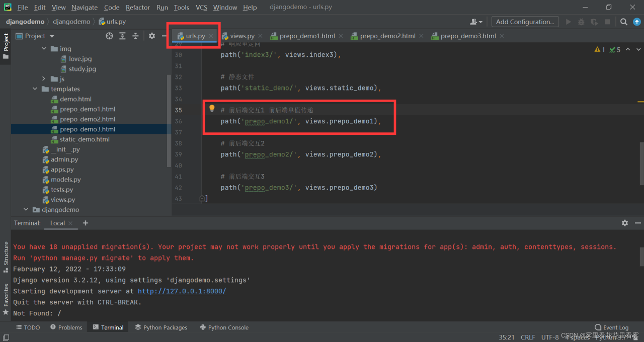
Task: Add a new terminal session tab
Action: (x=86, y=223)
